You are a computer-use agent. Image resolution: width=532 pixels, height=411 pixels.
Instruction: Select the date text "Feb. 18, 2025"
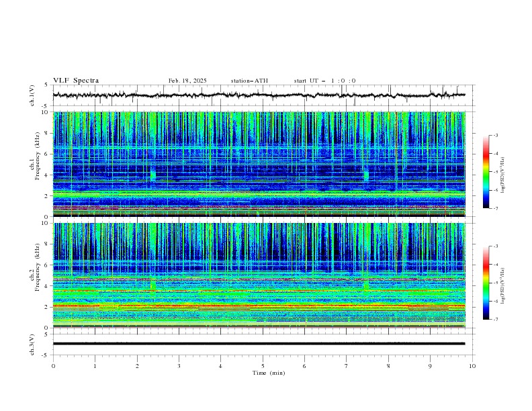point(187,81)
